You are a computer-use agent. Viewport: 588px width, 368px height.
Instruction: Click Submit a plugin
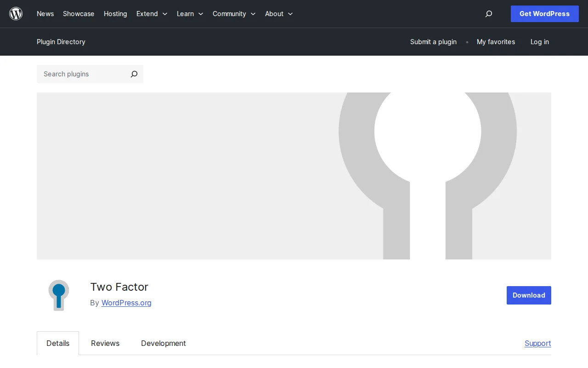433,42
